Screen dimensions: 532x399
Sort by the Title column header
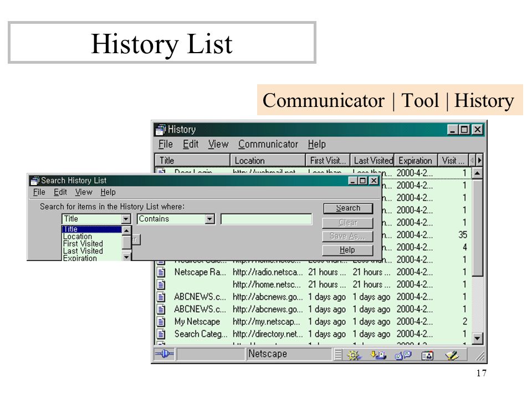coord(192,161)
